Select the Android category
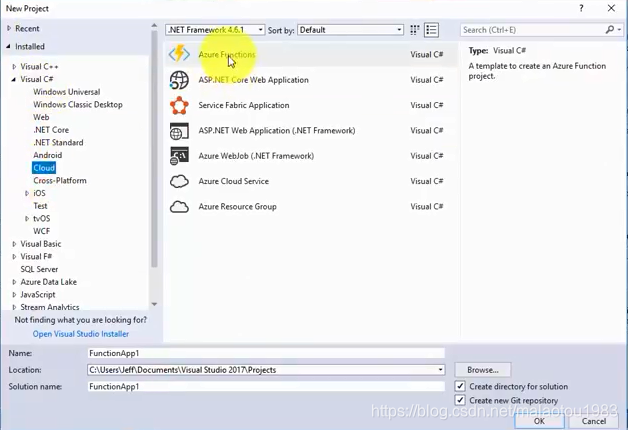Image resolution: width=628 pixels, height=430 pixels. (48, 155)
